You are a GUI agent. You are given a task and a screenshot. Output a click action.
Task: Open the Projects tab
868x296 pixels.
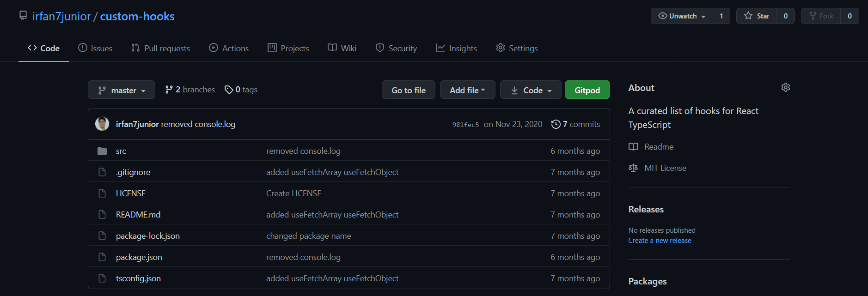click(288, 48)
